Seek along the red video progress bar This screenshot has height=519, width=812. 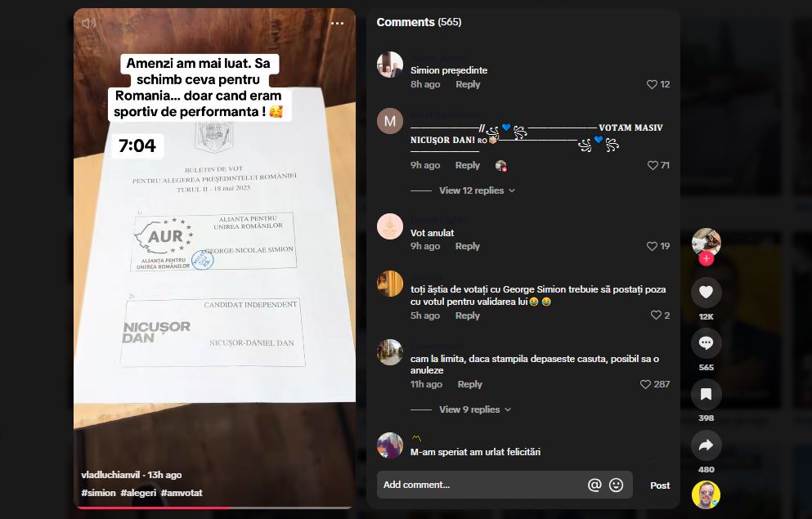click(214, 508)
